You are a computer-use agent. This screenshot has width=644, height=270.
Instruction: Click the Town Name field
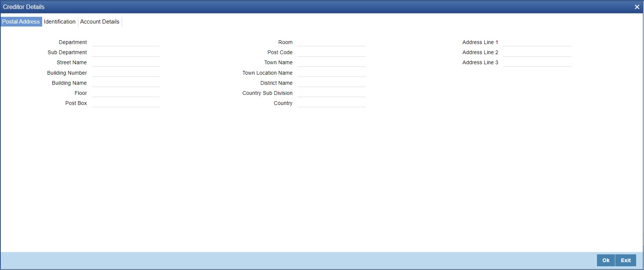tap(332, 62)
